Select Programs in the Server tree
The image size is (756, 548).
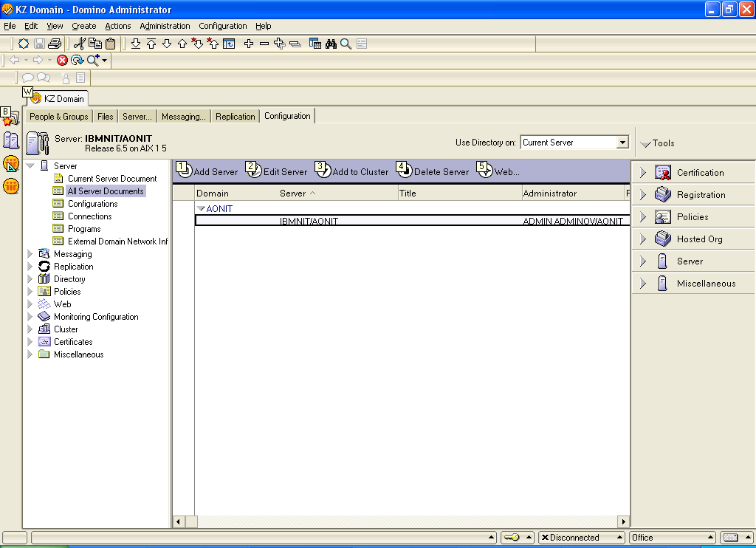(x=84, y=229)
